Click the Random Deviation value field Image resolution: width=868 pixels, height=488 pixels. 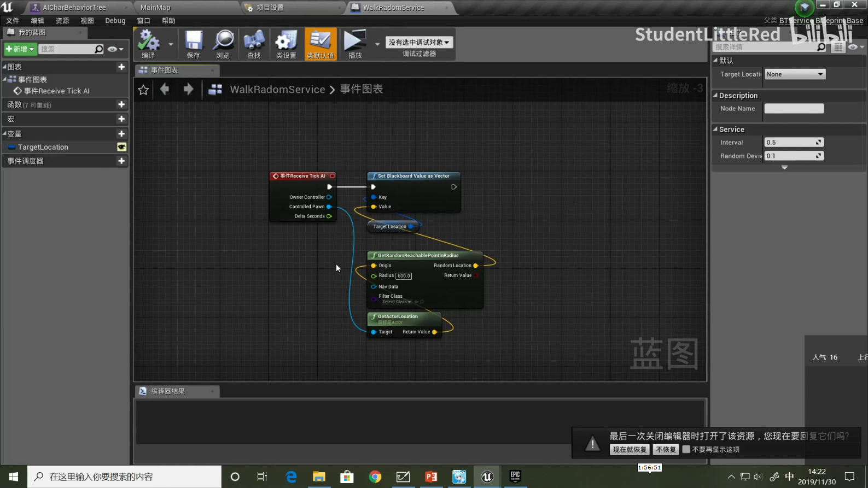[x=794, y=156]
